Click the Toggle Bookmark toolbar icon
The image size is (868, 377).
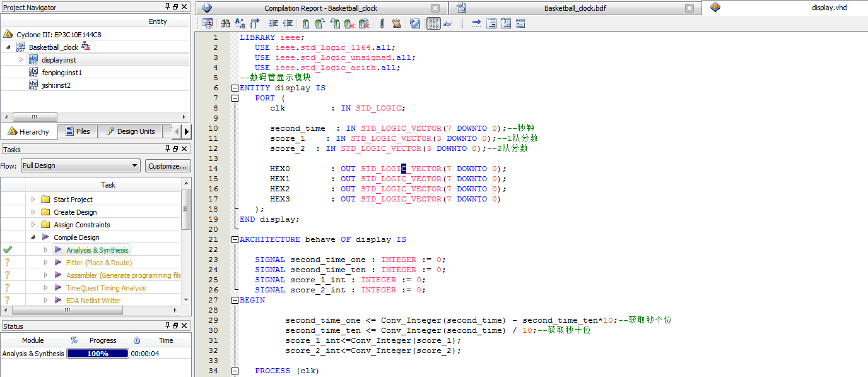(x=306, y=23)
